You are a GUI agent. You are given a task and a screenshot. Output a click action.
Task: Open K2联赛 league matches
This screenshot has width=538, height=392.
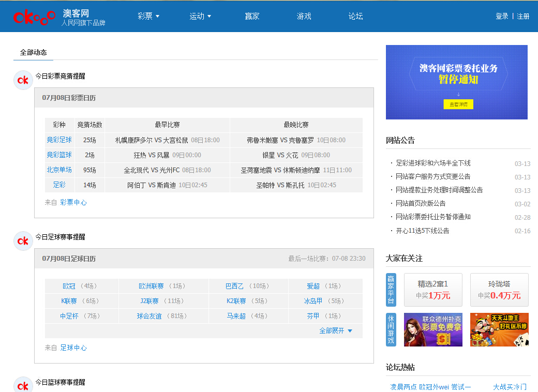click(x=236, y=301)
